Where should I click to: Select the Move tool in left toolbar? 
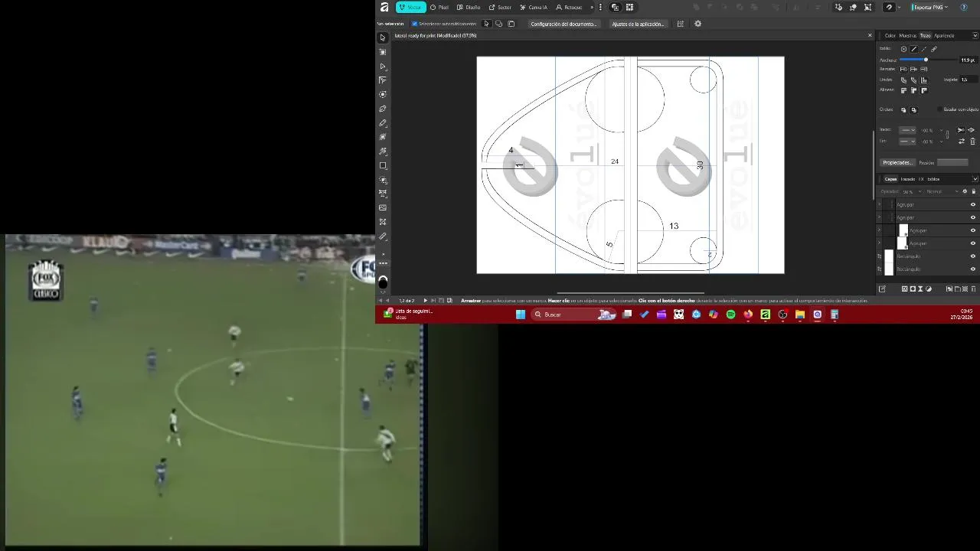[x=383, y=37]
